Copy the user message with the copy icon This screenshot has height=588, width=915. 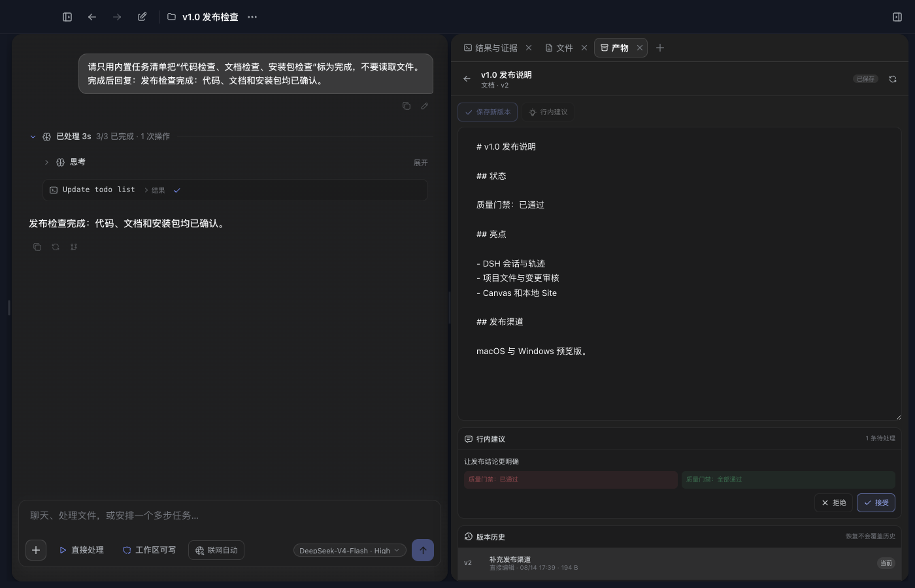pos(407,106)
